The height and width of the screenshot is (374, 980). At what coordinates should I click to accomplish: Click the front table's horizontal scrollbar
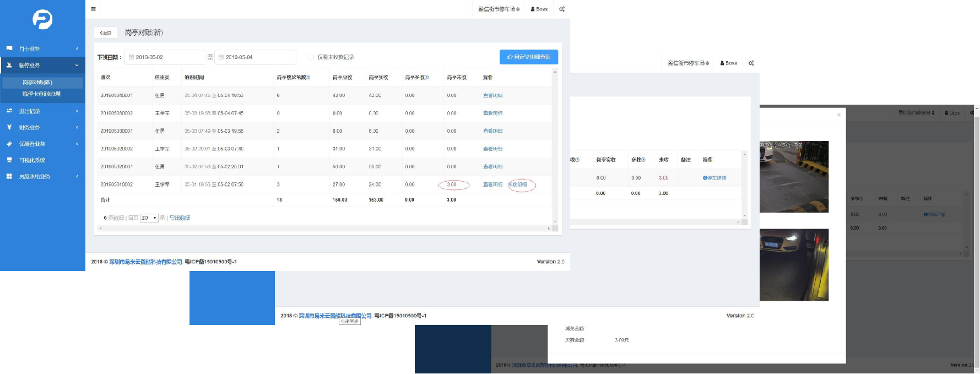pyautogui.click(x=324, y=228)
